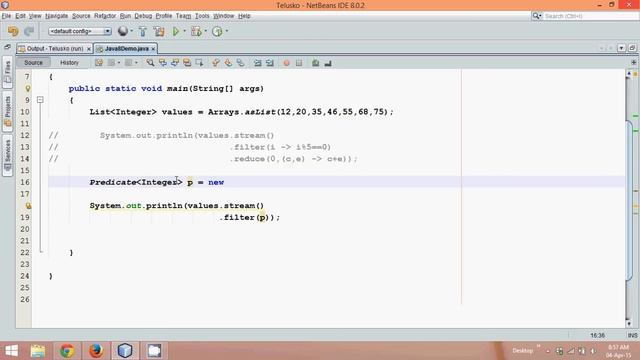The image size is (640, 360).
Task: Toggle Rectangular Selection icon
Action: click(199, 63)
